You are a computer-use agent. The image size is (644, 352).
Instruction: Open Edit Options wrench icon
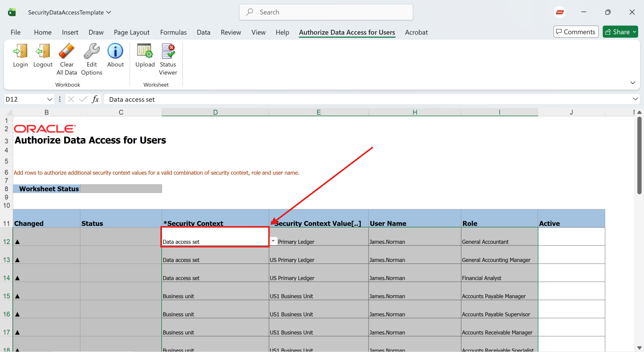(x=92, y=51)
